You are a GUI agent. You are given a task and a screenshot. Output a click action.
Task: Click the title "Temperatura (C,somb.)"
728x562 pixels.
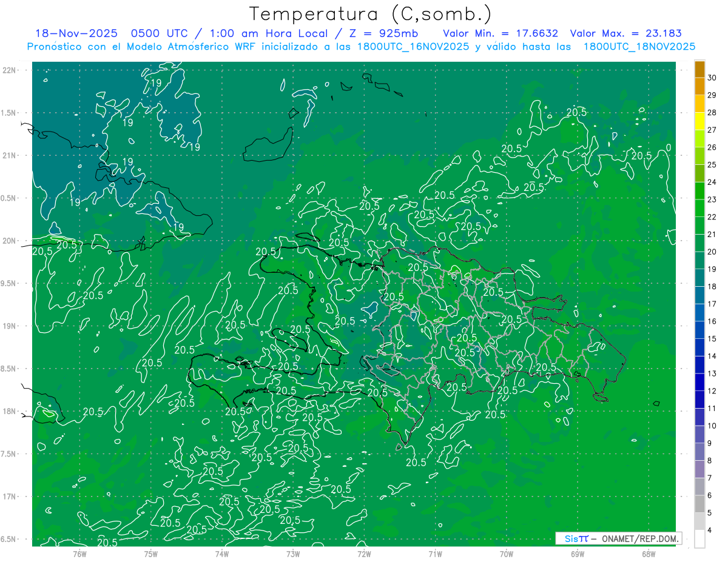click(x=371, y=15)
